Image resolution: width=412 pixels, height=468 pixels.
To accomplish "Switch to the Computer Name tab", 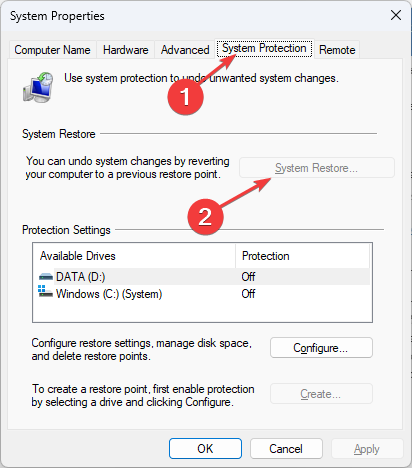I will 52,50.
